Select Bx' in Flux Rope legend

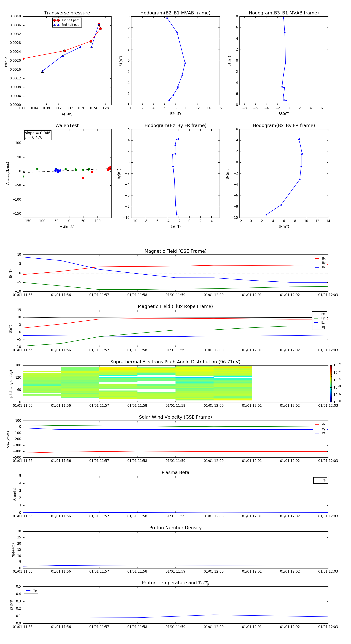tap(320, 314)
